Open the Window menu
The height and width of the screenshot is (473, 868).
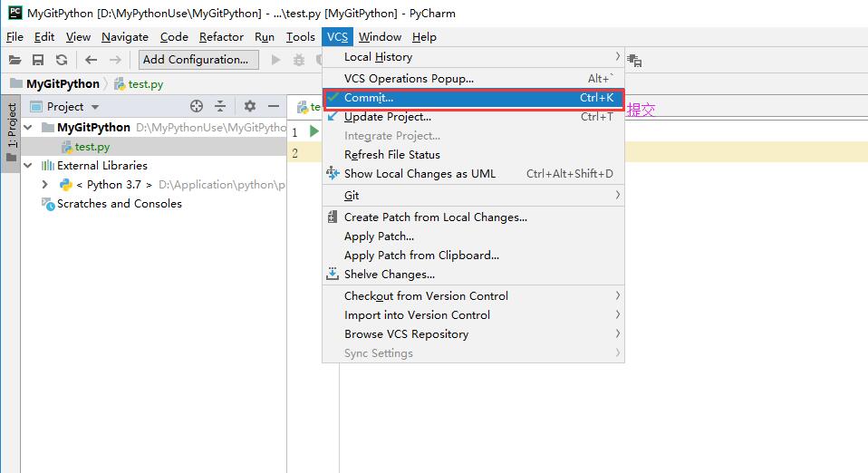click(380, 36)
